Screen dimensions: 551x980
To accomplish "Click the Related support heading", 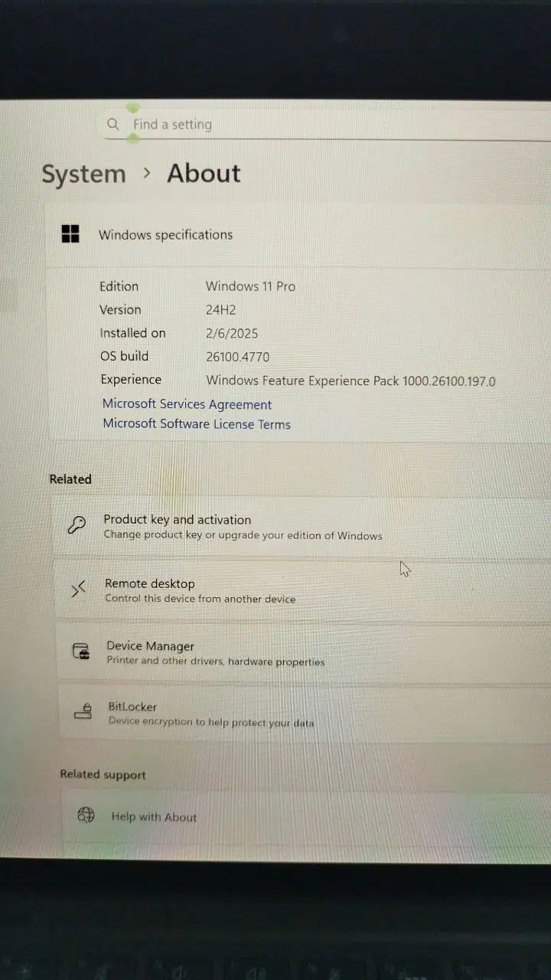I will 103,775.
